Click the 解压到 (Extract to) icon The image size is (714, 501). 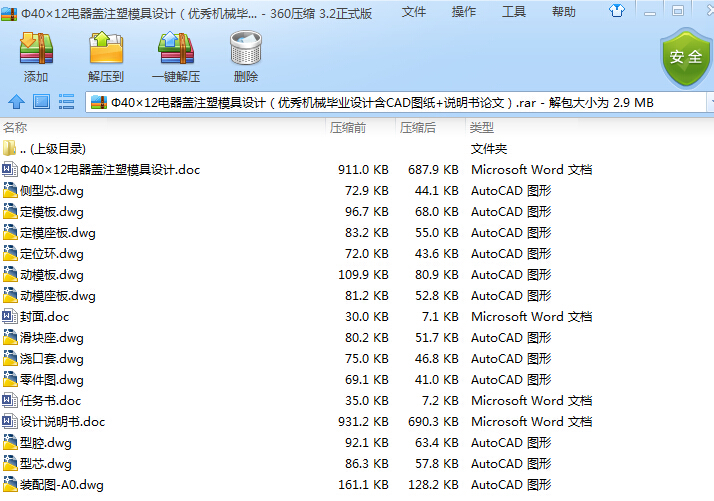pyautogui.click(x=106, y=48)
